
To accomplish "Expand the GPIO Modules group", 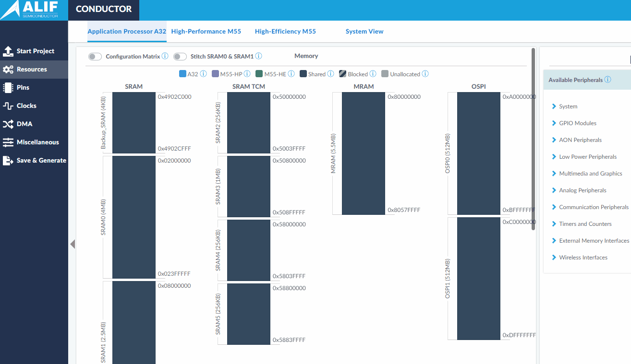I will [x=554, y=123].
